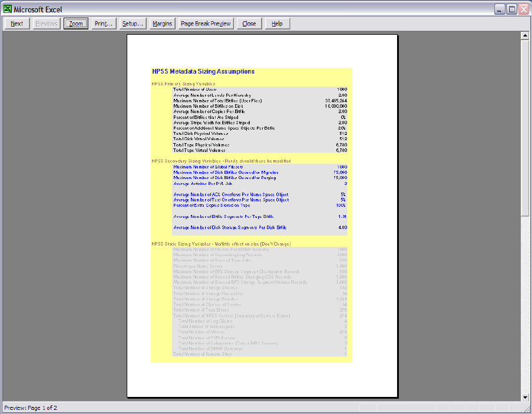
Task: Click the value 37,485,244
Action: click(336, 101)
